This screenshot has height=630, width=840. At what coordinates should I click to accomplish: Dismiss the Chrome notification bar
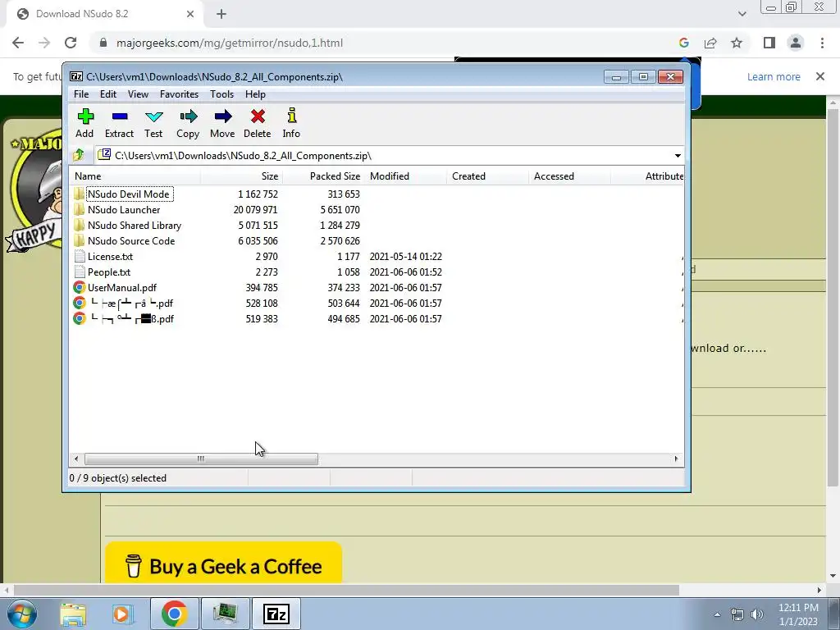pos(820,76)
